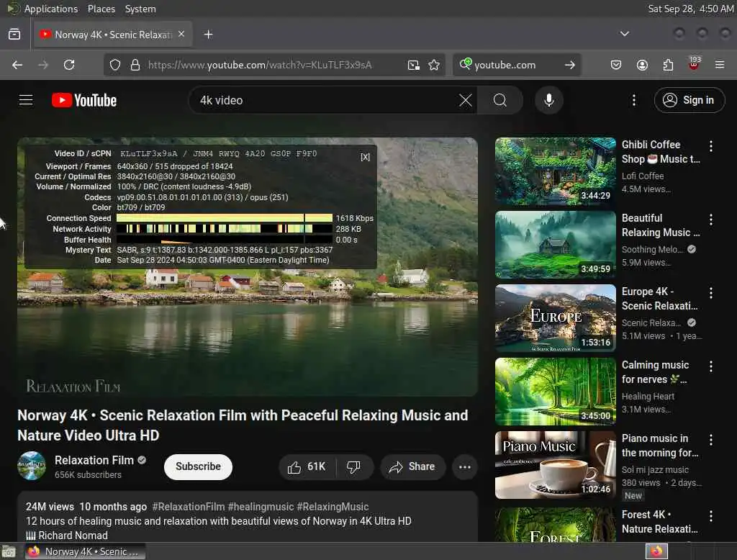
Task: Open options menu for Calming music video
Action: click(710, 366)
